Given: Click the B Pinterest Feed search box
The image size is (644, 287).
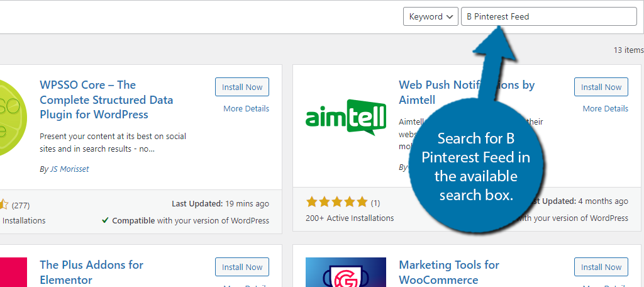Looking at the screenshot, I should coord(548,17).
